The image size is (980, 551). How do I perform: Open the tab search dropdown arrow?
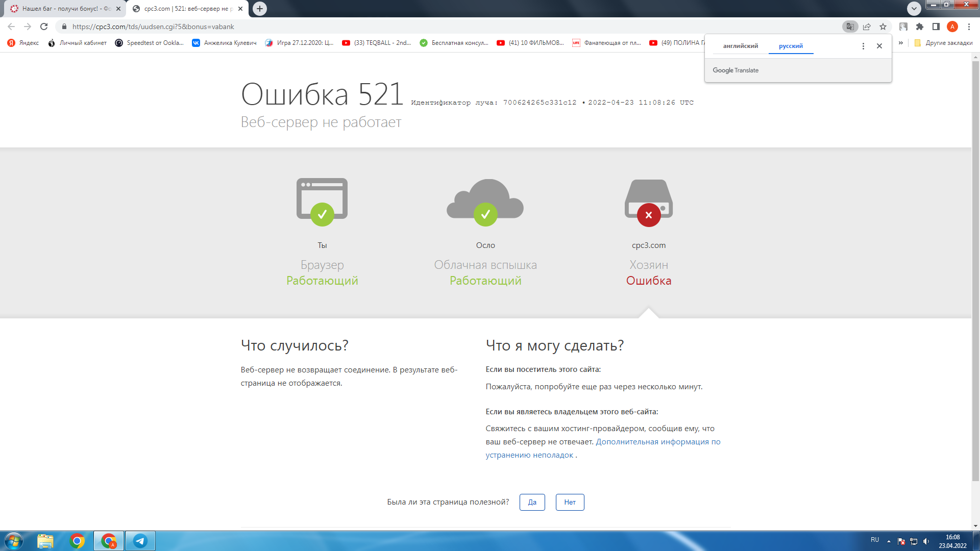point(914,9)
